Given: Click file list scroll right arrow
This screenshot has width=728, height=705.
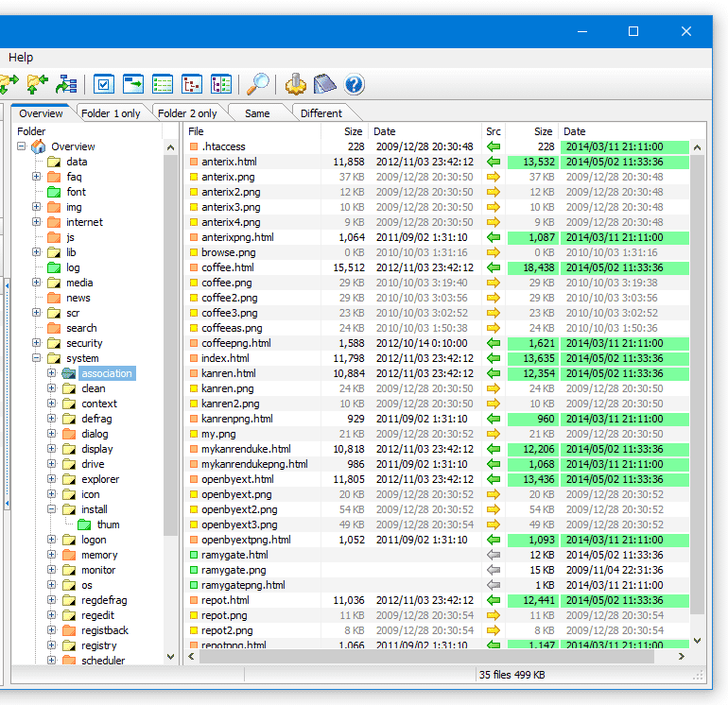Looking at the screenshot, I should point(682,656).
